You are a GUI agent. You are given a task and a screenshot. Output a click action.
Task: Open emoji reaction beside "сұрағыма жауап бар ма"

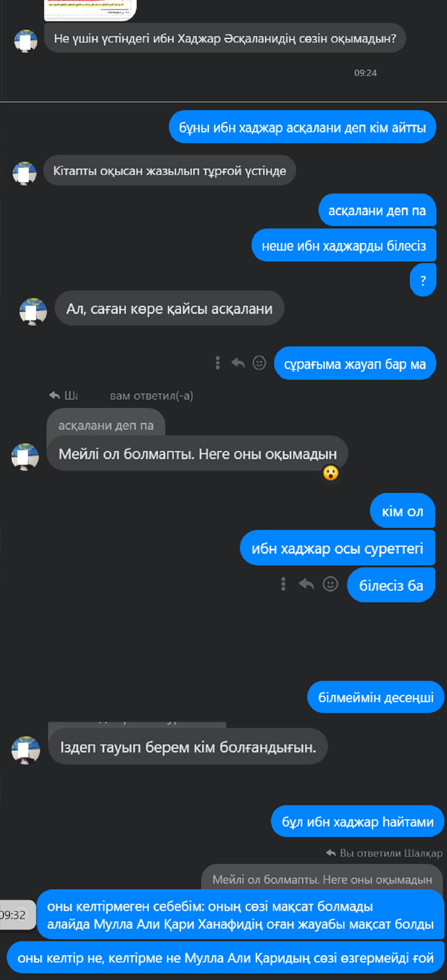coord(259,363)
